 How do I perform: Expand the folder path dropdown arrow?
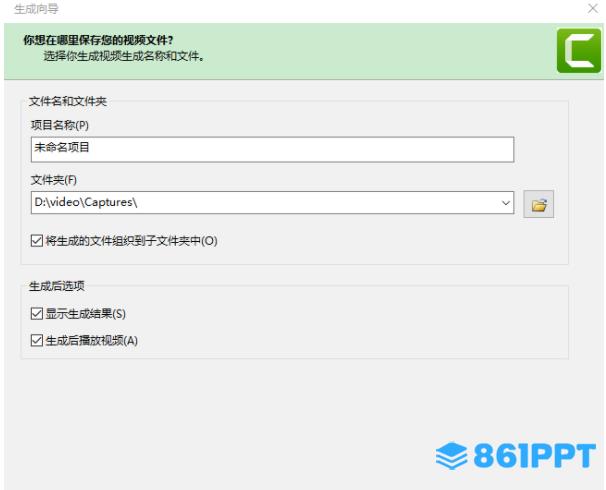pyautogui.click(x=505, y=202)
